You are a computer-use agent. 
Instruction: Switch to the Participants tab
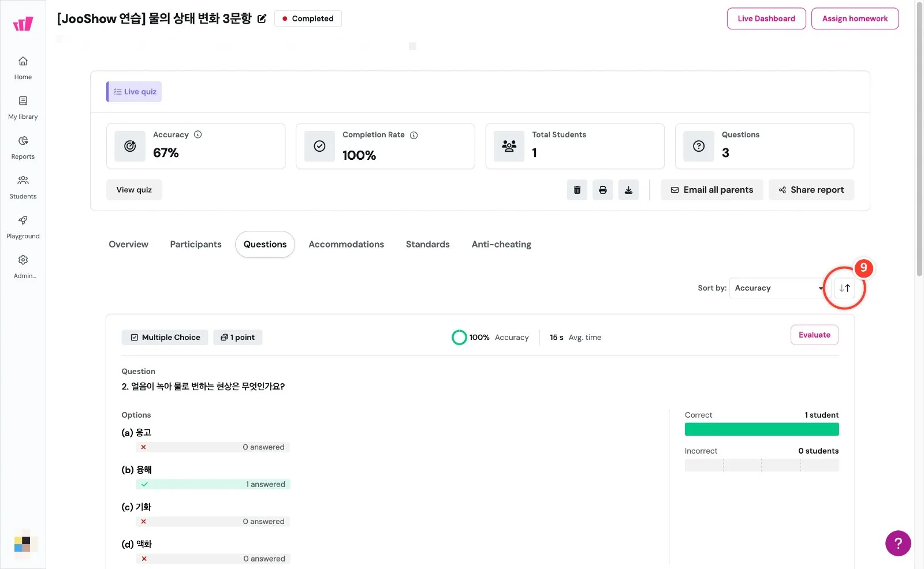tap(196, 244)
